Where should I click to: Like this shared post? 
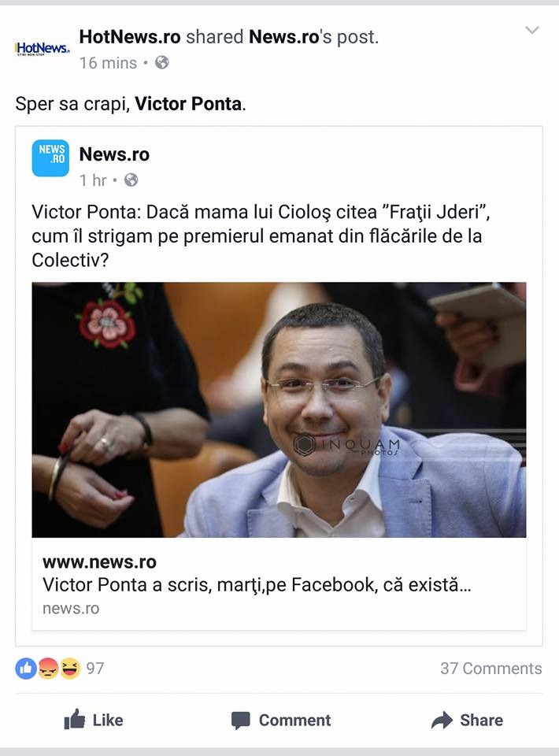point(94,721)
